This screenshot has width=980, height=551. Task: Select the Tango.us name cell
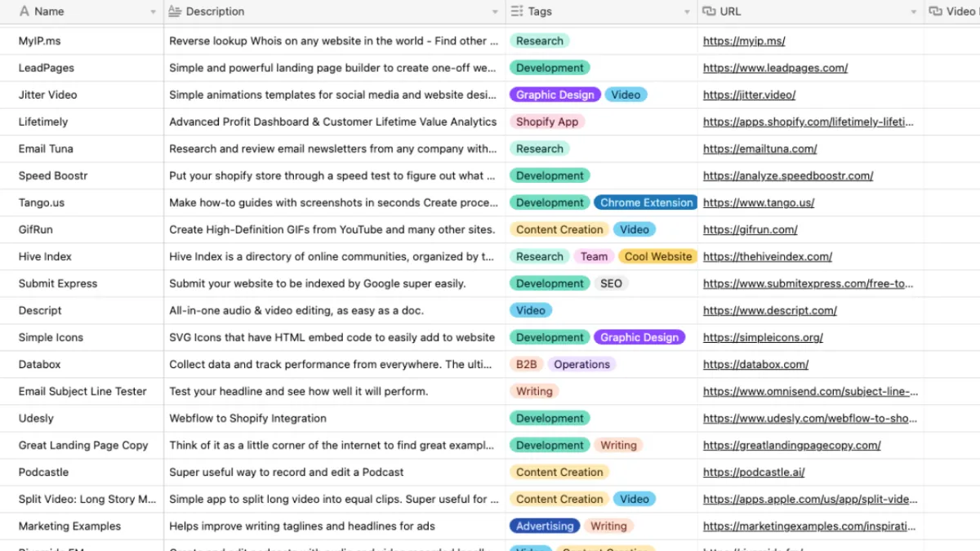(82, 202)
